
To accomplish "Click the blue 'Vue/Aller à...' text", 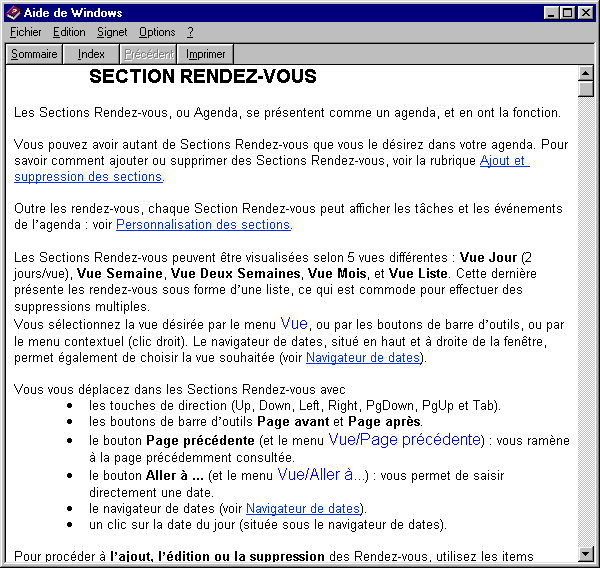I will [x=321, y=475].
